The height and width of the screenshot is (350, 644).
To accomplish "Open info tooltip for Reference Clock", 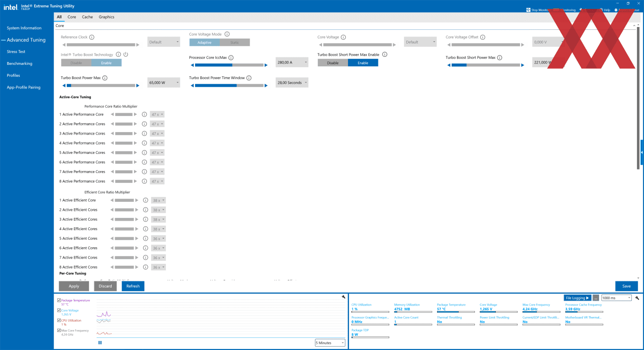I will 92,37.
